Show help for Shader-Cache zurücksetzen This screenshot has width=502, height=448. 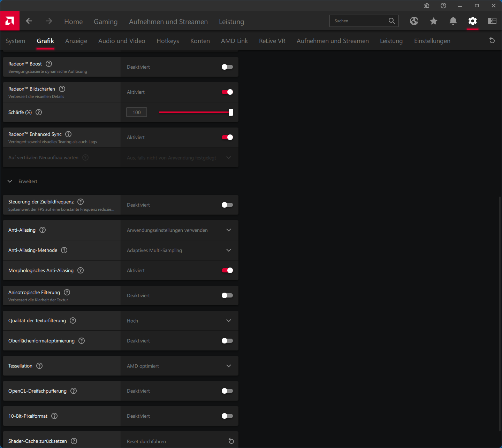[74, 441]
